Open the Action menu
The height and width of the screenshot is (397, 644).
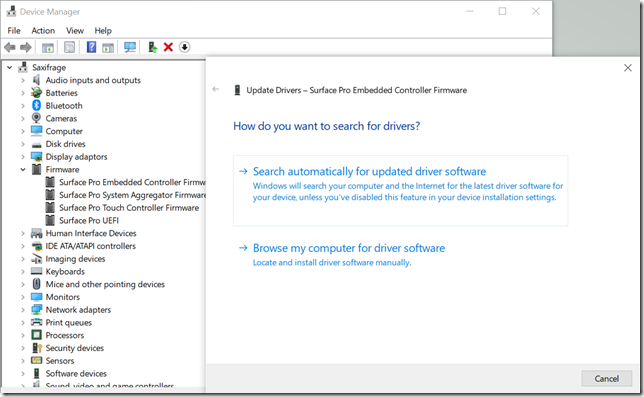tap(43, 30)
